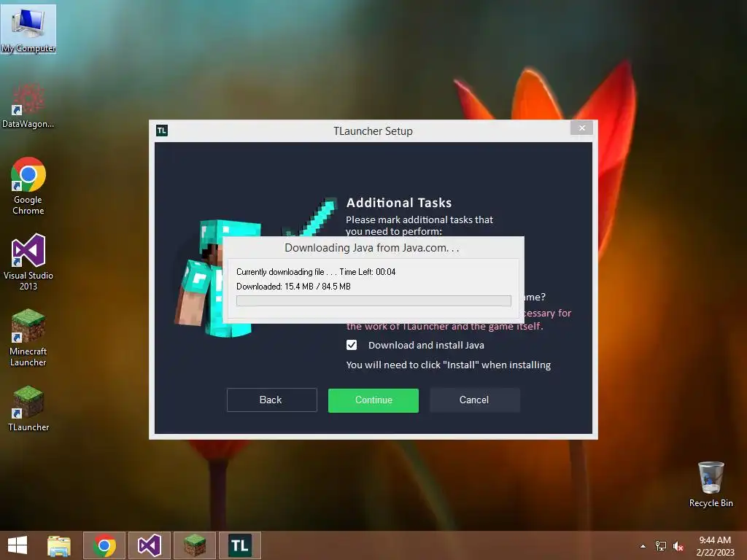Open the Windows Start button

pyautogui.click(x=18, y=545)
